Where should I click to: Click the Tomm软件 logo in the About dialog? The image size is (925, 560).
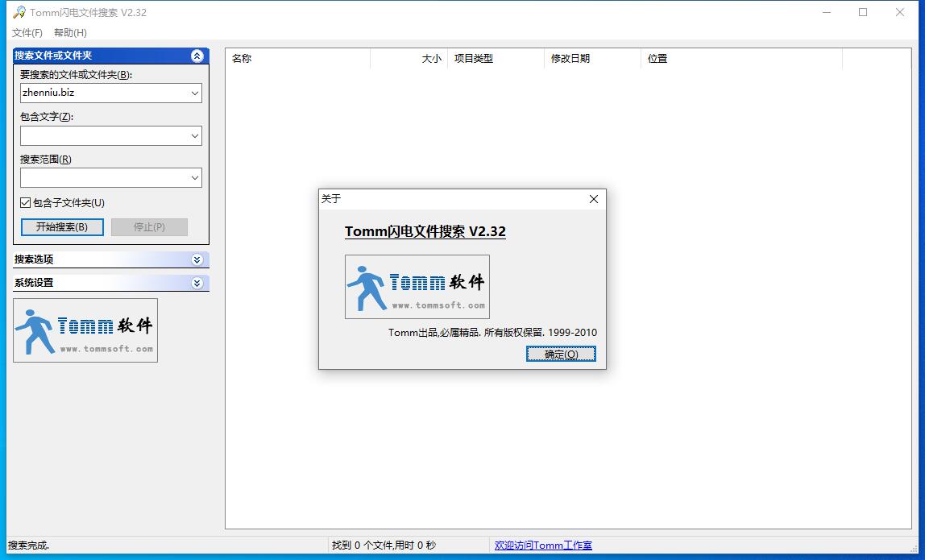[x=417, y=287]
